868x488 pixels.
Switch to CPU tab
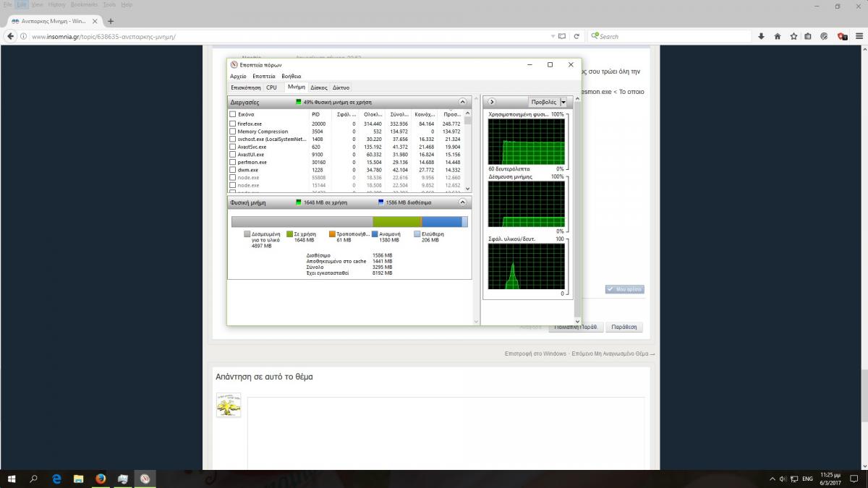271,87
